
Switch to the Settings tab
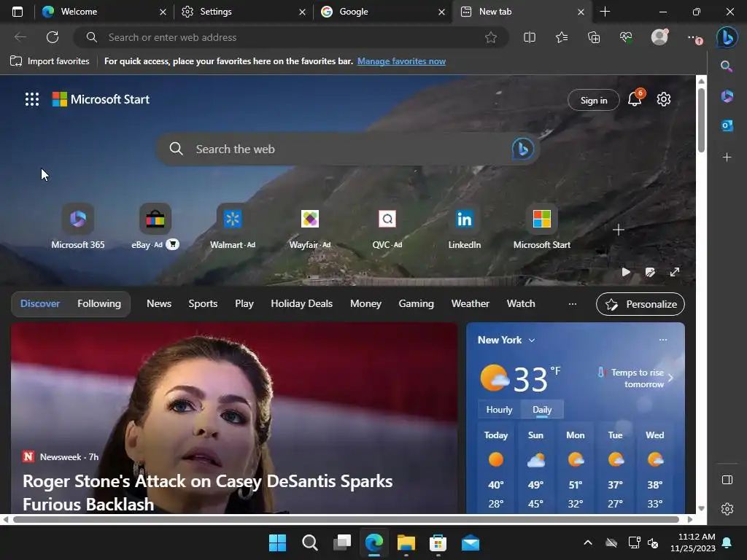coord(243,12)
